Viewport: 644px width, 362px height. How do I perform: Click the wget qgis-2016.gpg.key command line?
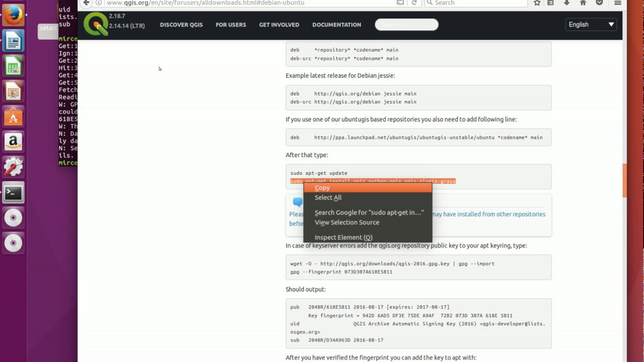click(x=392, y=263)
